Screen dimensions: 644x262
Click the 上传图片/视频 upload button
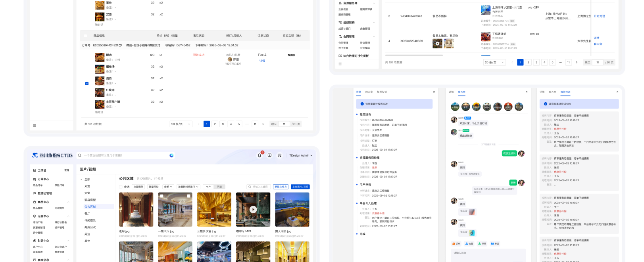pyautogui.click(x=300, y=187)
